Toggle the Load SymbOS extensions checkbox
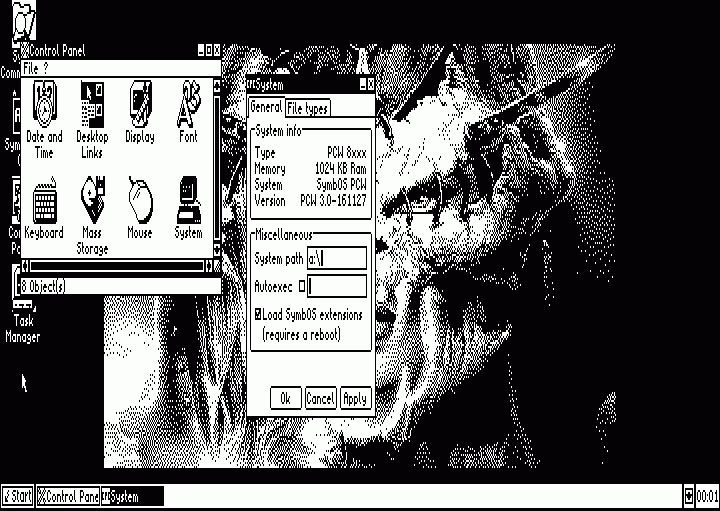 (258, 315)
